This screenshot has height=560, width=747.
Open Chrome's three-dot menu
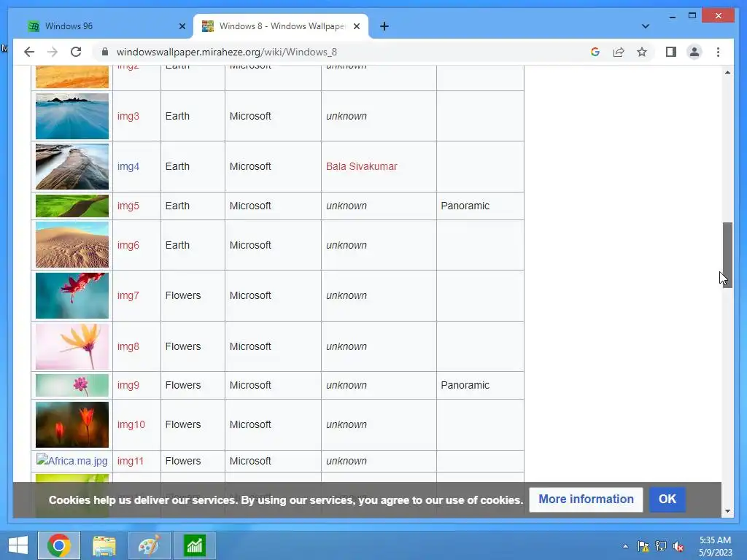pyautogui.click(x=718, y=52)
